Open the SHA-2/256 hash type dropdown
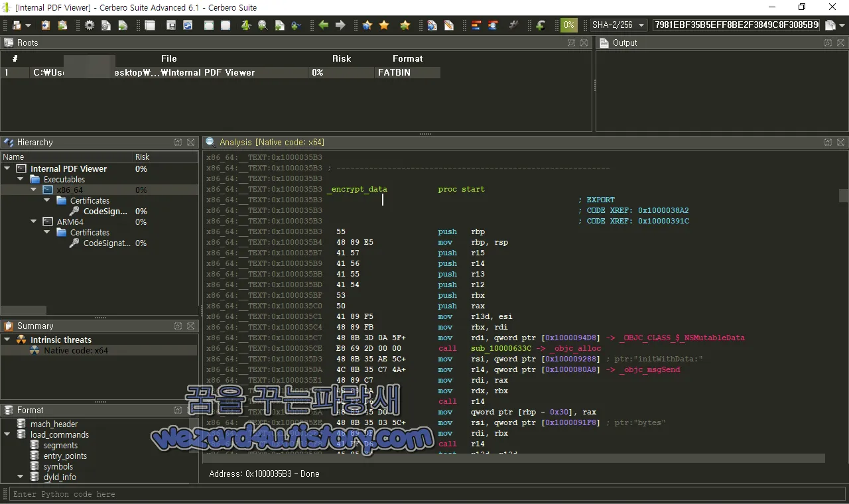Image resolution: width=849 pixels, height=504 pixels. click(x=619, y=25)
